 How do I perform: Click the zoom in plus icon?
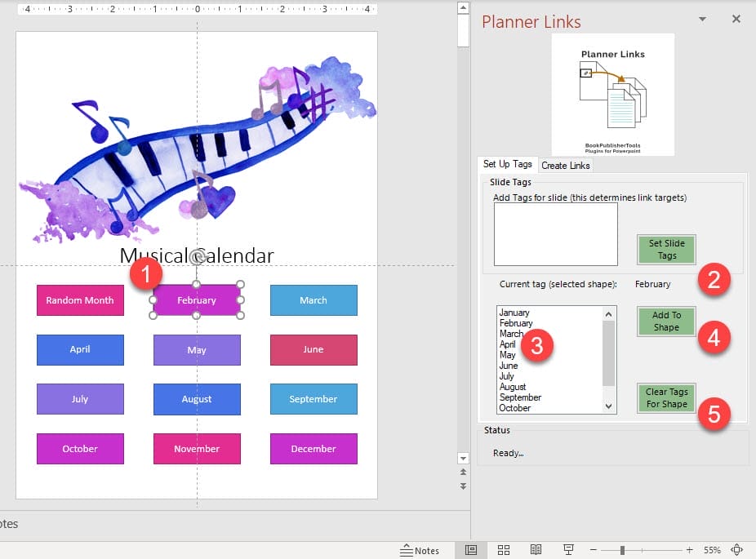690,550
